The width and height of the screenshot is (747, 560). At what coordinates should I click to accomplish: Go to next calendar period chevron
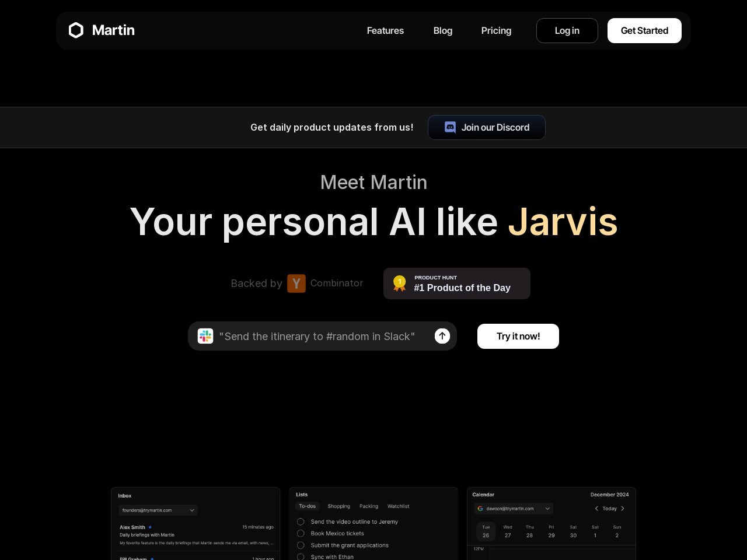pyautogui.click(x=623, y=509)
